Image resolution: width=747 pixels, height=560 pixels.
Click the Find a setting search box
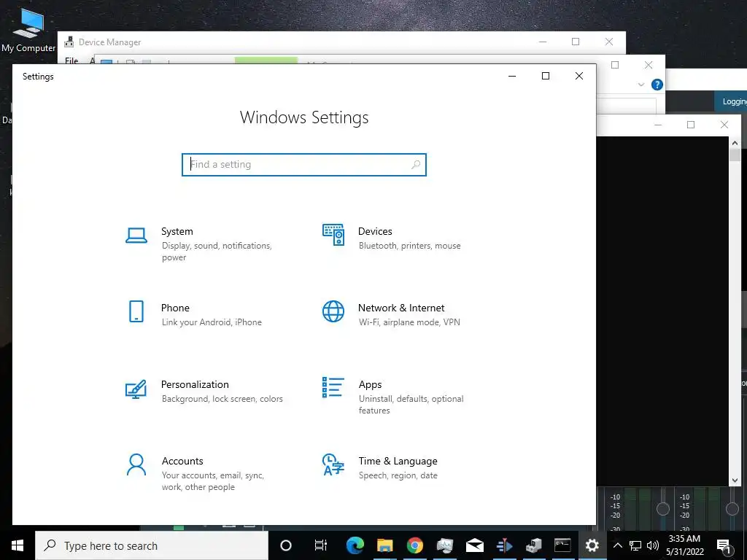tap(304, 164)
